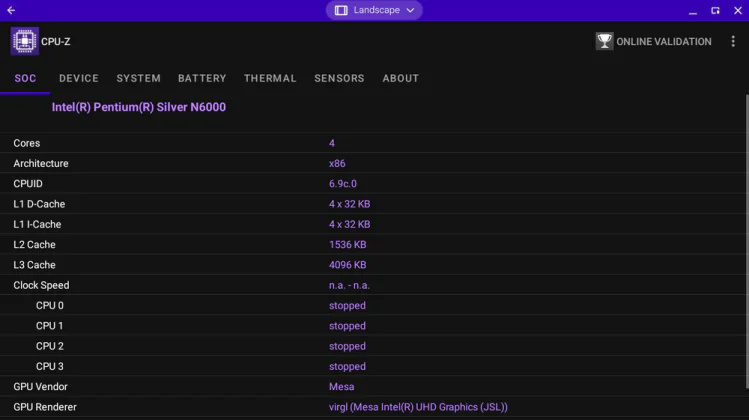This screenshot has width=749, height=420.
Task: Restore the window size button
Action: pos(715,11)
